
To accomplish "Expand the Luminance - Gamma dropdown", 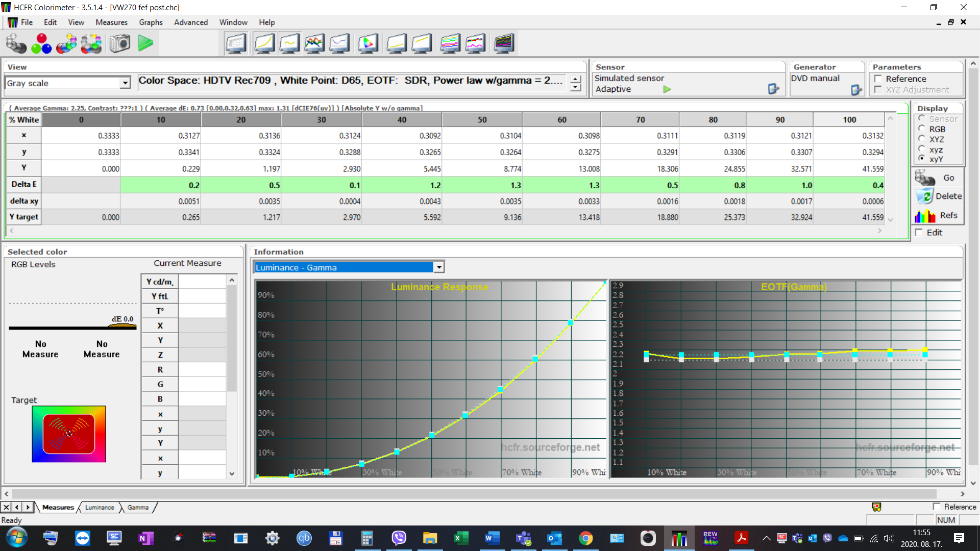I will tap(438, 267).
